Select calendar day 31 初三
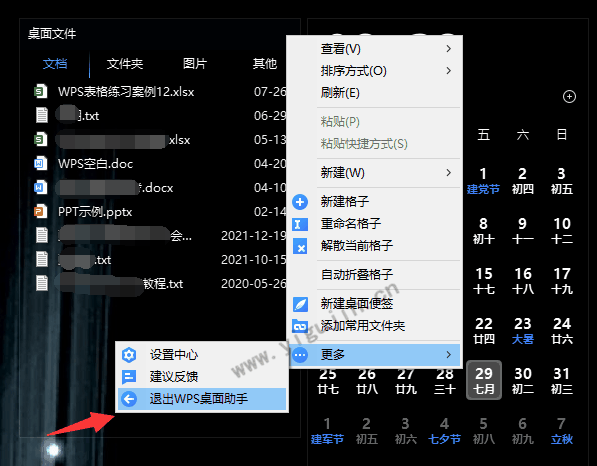Screen dimensions: 597x466 (x=562, y=380)
